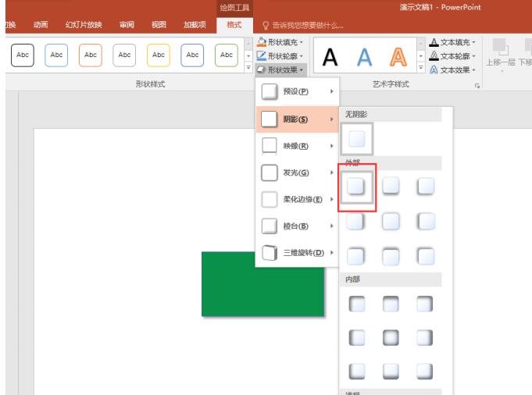Select the No Shadow thumbnail under 无阴影

pos(356,139)
